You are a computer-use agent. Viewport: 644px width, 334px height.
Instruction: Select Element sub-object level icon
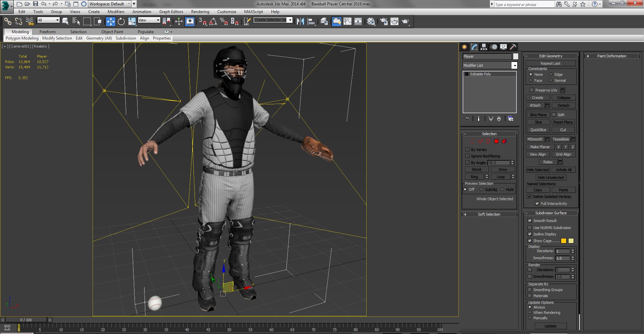504,141
